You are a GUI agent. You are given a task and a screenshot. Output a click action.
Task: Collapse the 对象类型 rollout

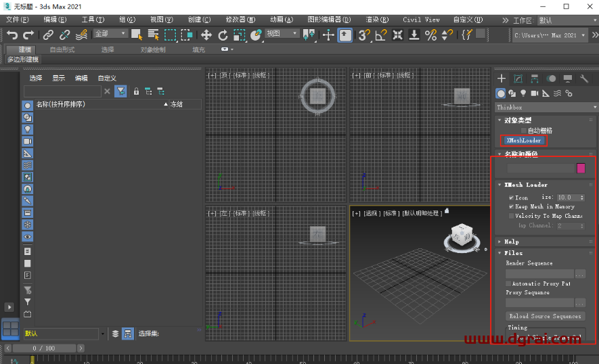click(500, 120)
